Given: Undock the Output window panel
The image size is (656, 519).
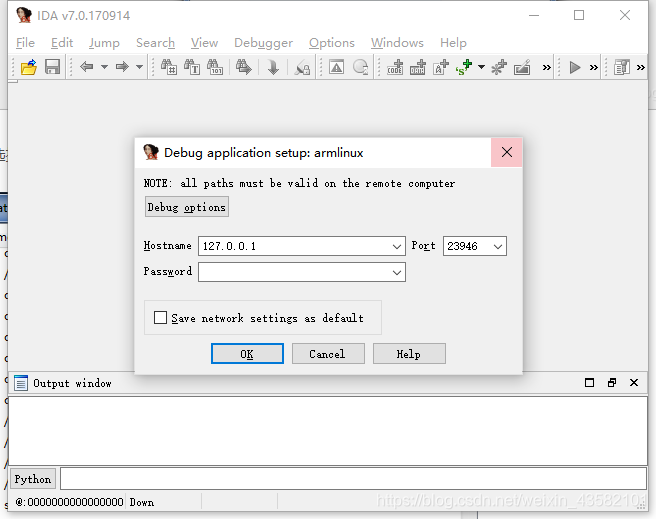Looking at the screenshot, I should point(612,383).
